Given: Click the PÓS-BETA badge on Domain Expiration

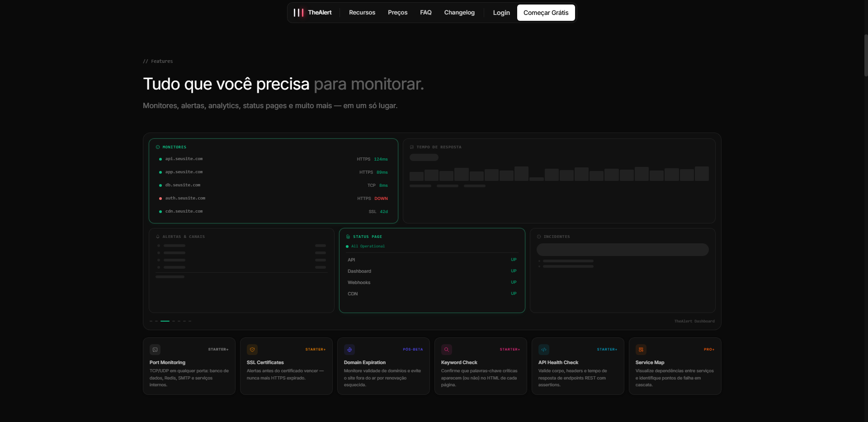Looking at the screenshot, I should click(x=413, y=350).
